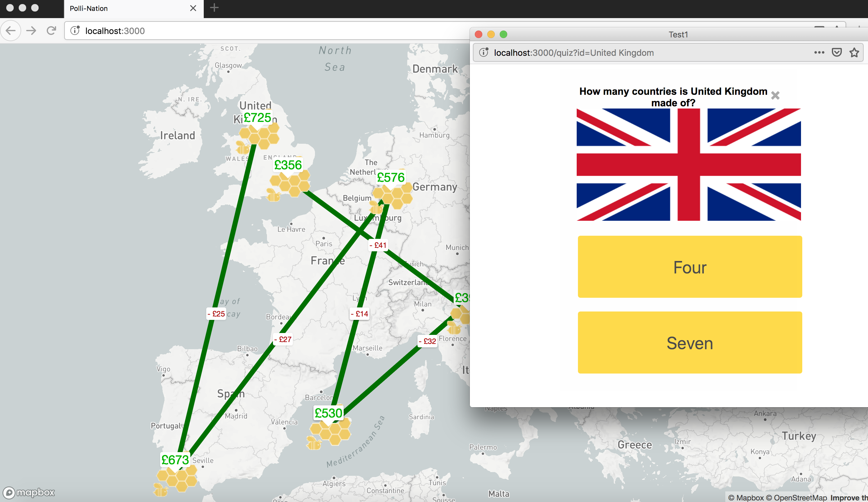Screen dimensions: 868x502
Task: Answer the quiz with Seven
Action: pyautogui.click(x=689, y=342)
